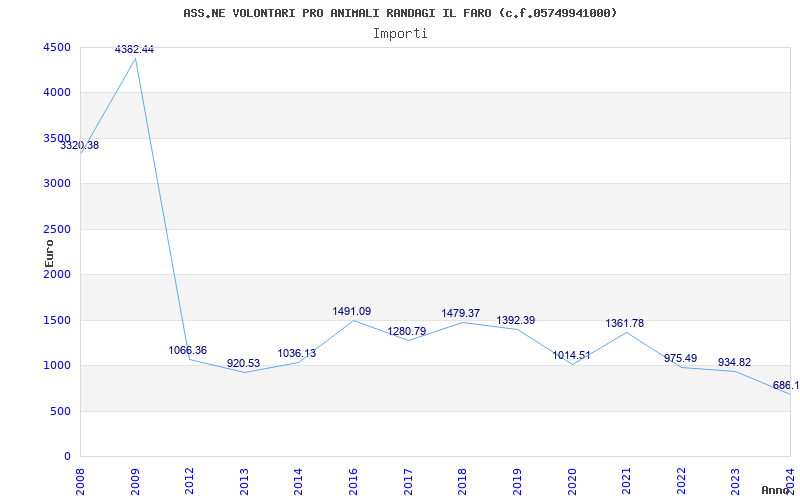Click the 2018 year label
This screenshot has width=800, height=500.
[x=463, y=481]
